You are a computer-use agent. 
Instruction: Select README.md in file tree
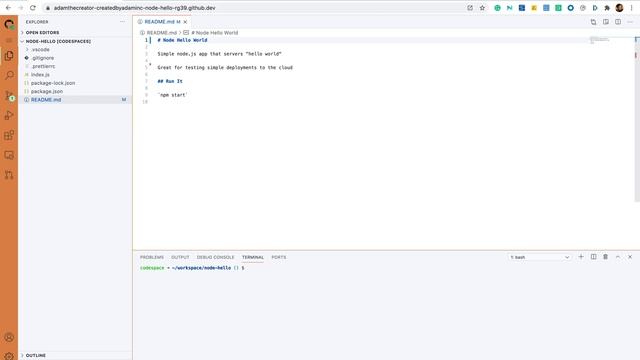[46, 100]
